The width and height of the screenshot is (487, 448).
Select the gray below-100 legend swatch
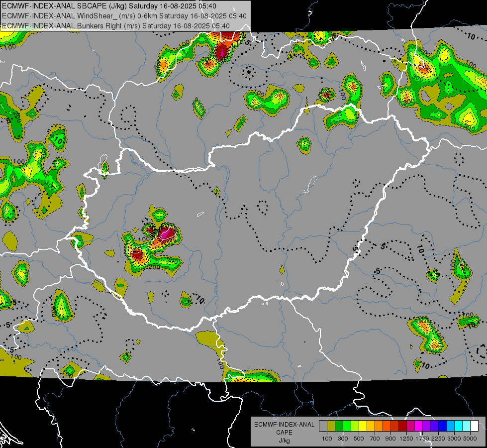[x=323, y=426]
